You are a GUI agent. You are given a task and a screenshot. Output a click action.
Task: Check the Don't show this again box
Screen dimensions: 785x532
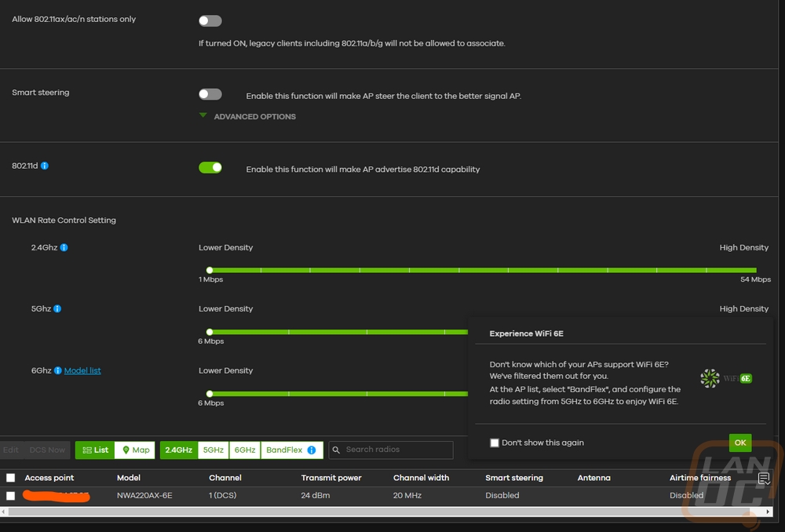(495, 443)
